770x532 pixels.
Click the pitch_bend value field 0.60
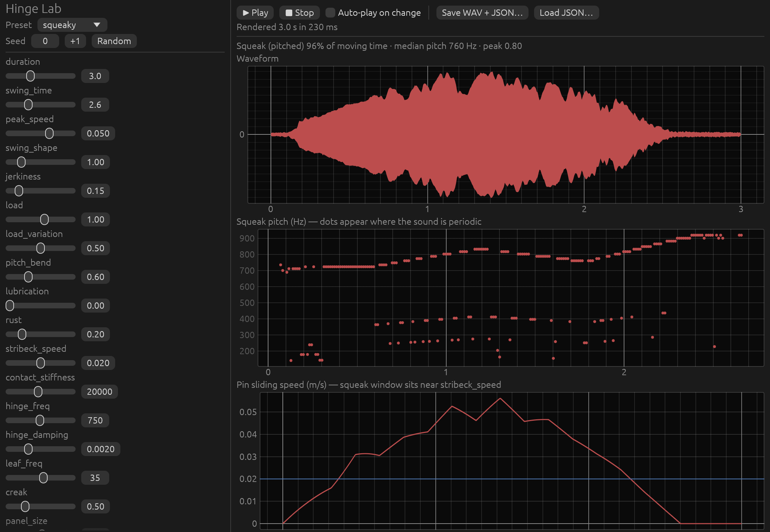point(96,277)
